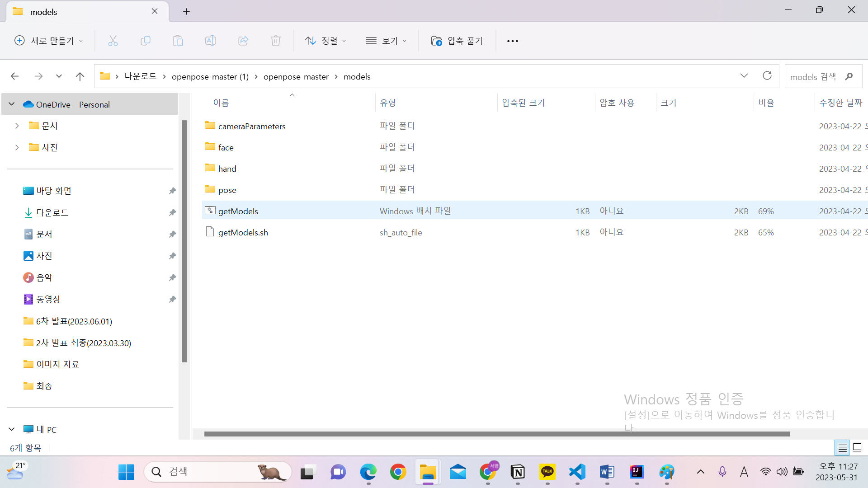Switch to details view layout toggle
Viewport: 868px width, 488px height.
pos(842,448)
